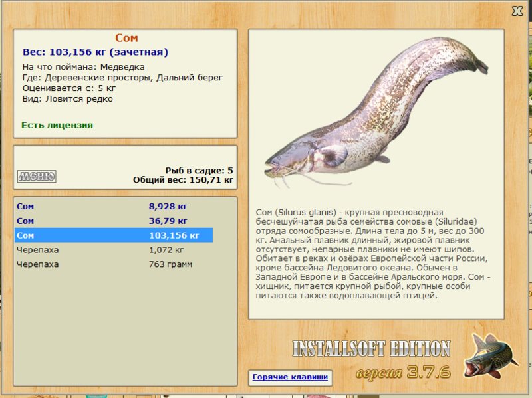The width and height of the screenshot is (532, 398).
Task: Click the Общий вес 150,71 кг summary
Action: point(183,179)
